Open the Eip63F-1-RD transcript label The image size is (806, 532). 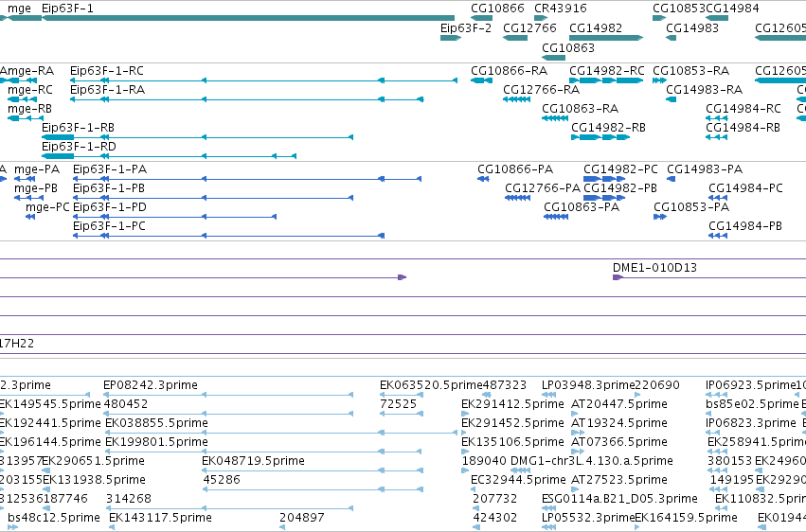[x=79, y=147]
